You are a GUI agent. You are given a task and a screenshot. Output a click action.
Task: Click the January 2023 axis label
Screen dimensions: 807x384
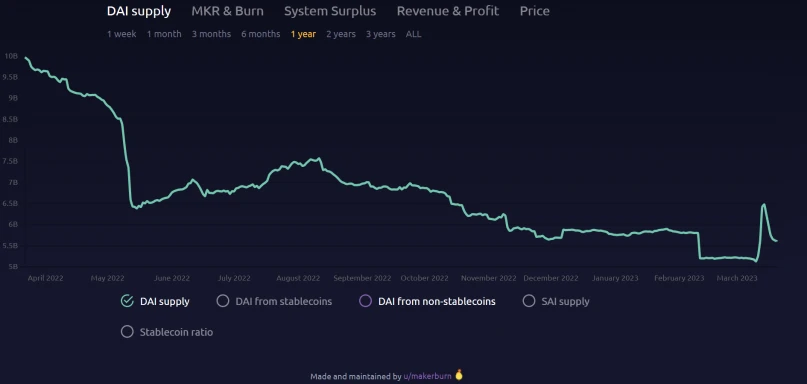615,278
